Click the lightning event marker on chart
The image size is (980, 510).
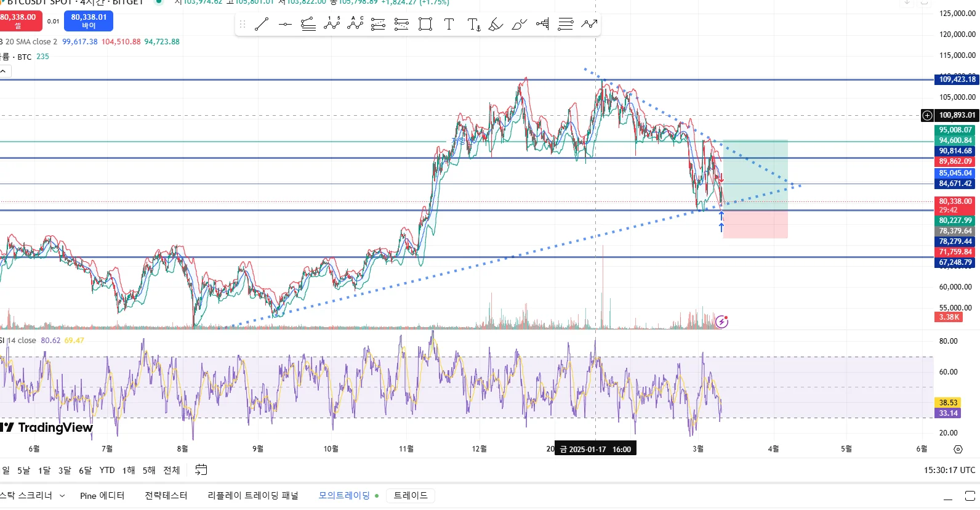point(721,322)
